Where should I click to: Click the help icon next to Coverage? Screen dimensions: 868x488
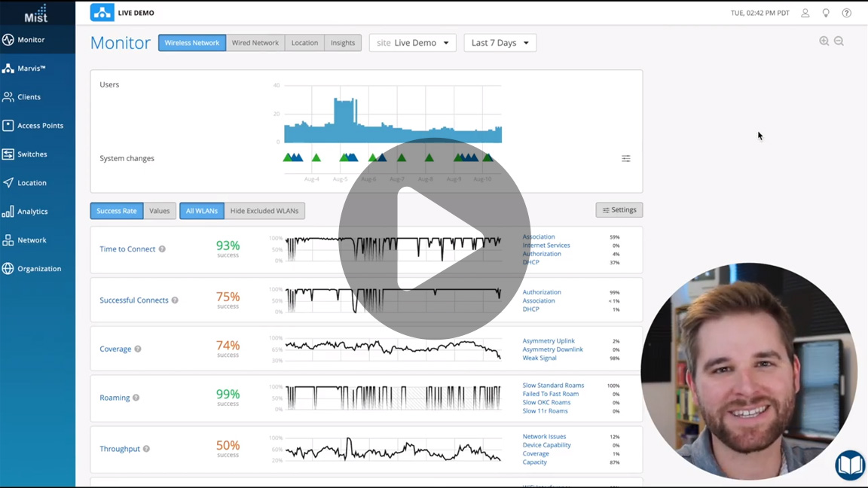138,349
